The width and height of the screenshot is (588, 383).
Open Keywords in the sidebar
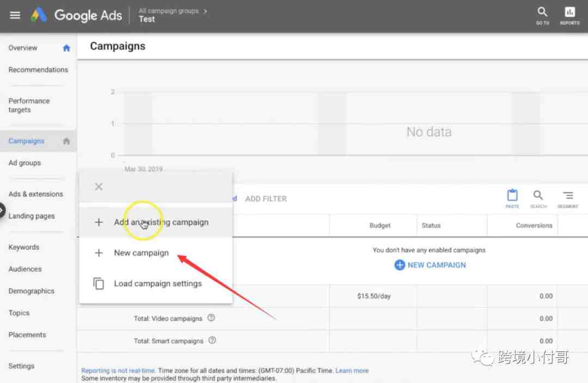coord(23,247)
